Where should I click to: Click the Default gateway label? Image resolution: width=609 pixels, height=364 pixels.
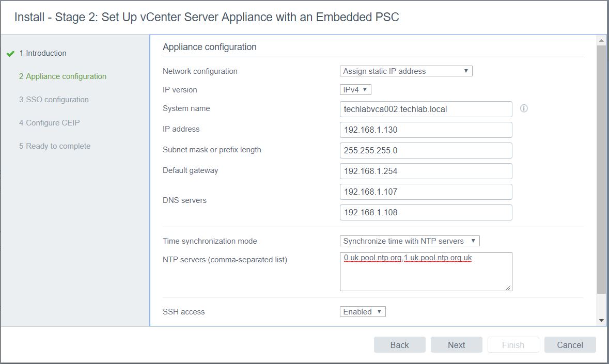(x=190, y=170)
